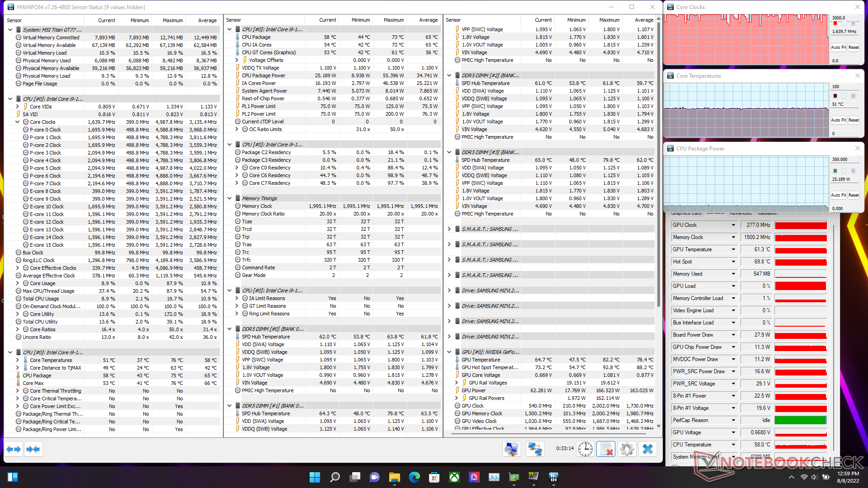Click red color swatch in Core Clocks graph

click(x=835, y=23)
